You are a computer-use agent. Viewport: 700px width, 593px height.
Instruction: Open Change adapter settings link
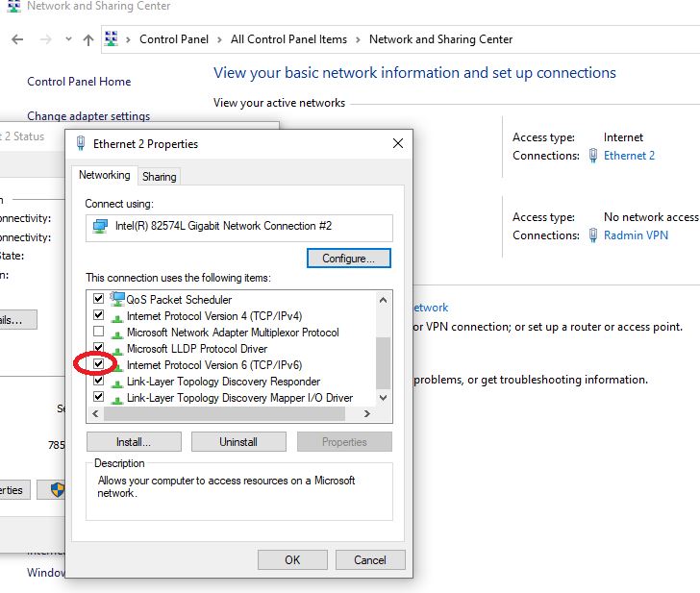click(88, 116)
